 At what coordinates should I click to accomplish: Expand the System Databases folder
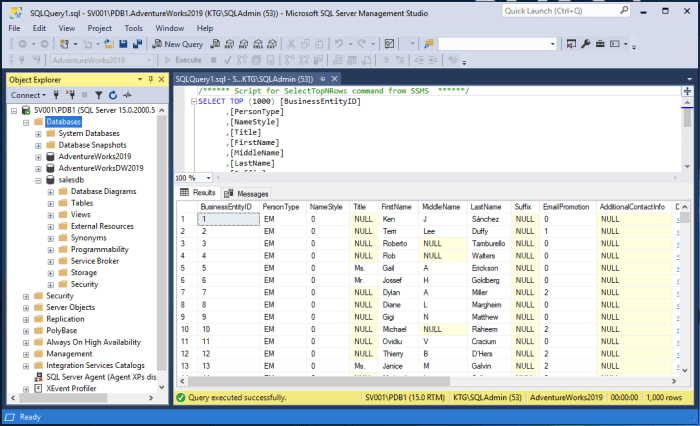click(x=38, y=133)
